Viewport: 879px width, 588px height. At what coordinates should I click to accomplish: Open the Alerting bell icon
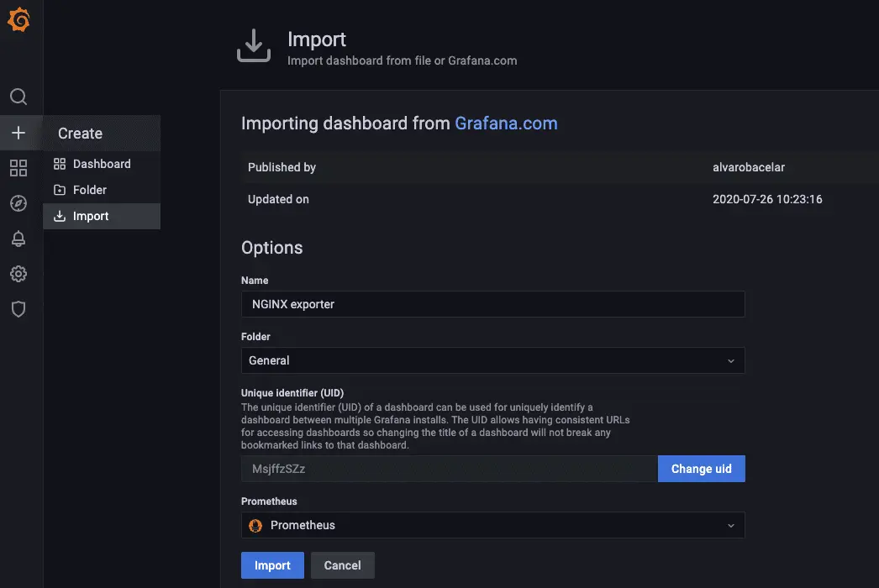click(x=19, y=238)
